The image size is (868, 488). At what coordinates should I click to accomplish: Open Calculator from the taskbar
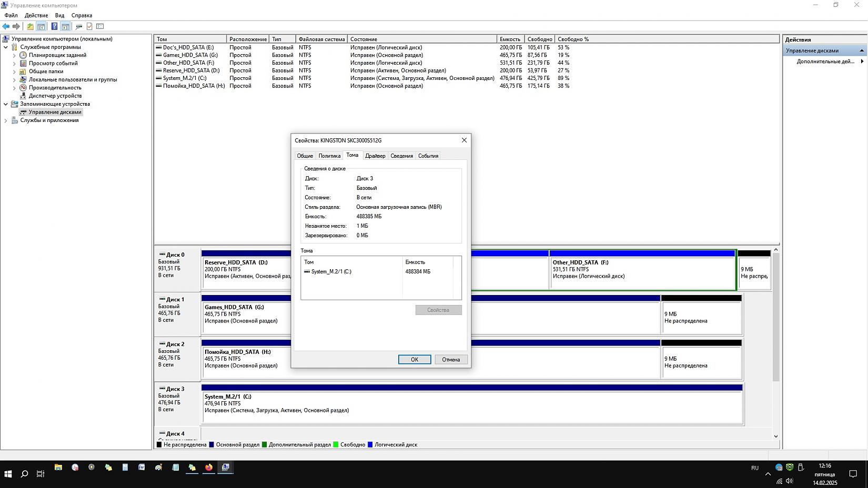125,467
